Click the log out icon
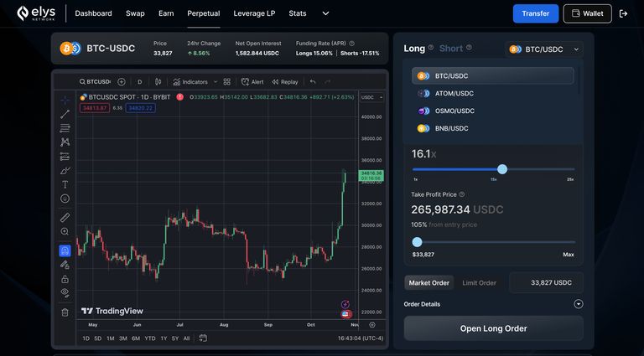 pyautogui.click(x=623, y=13)
